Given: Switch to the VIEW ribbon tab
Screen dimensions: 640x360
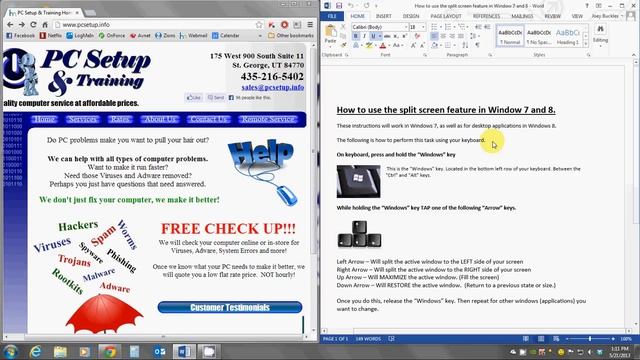Looking at the screenshot, I should 577,16.
